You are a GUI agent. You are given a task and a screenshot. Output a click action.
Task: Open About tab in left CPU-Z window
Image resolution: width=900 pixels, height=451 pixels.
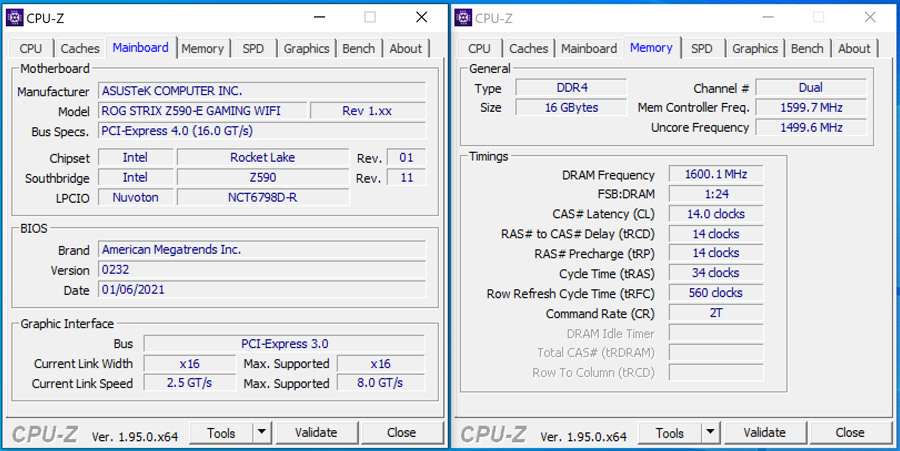pos(406,49)
